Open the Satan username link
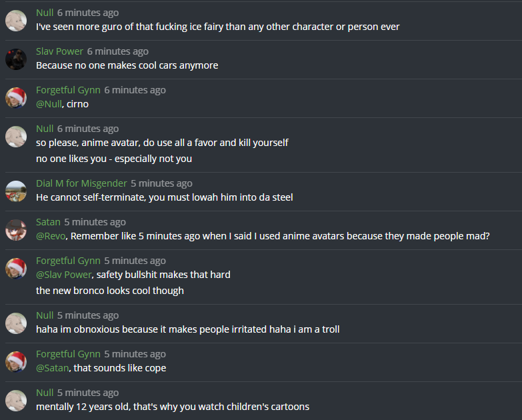Viewport: 522px width, 420px height. [x=48, y=222]
